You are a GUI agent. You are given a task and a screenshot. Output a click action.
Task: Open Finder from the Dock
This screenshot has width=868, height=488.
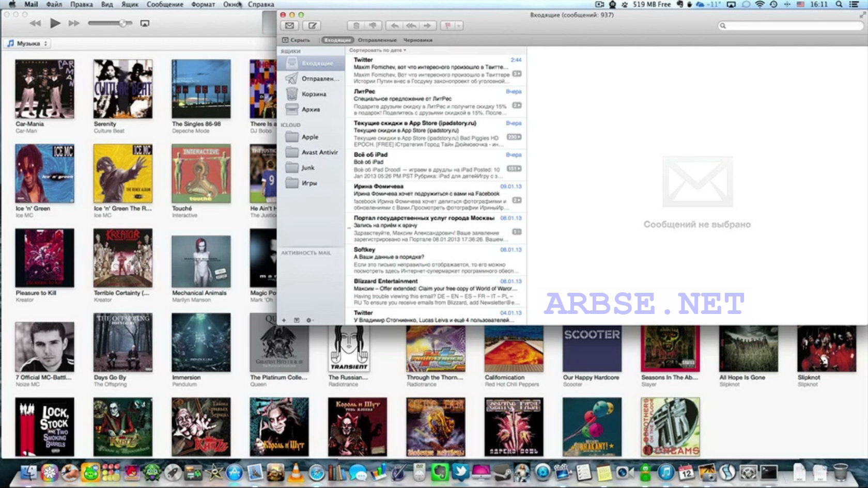[28, 472]
